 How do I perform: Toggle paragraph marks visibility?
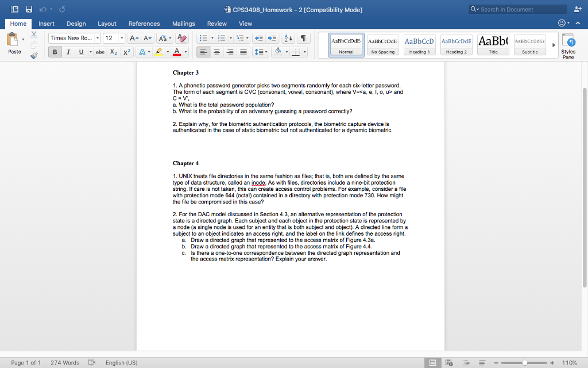[x=304, y=38]
